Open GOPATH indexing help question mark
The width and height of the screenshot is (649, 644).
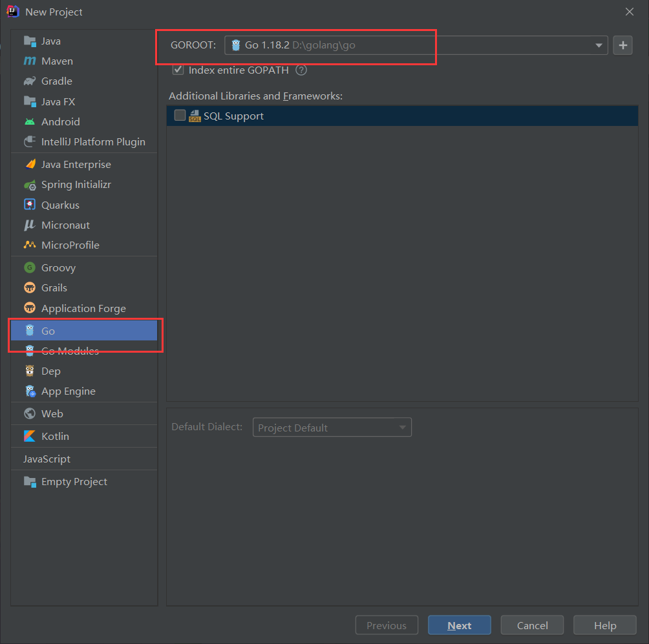(x=301, y=70)
